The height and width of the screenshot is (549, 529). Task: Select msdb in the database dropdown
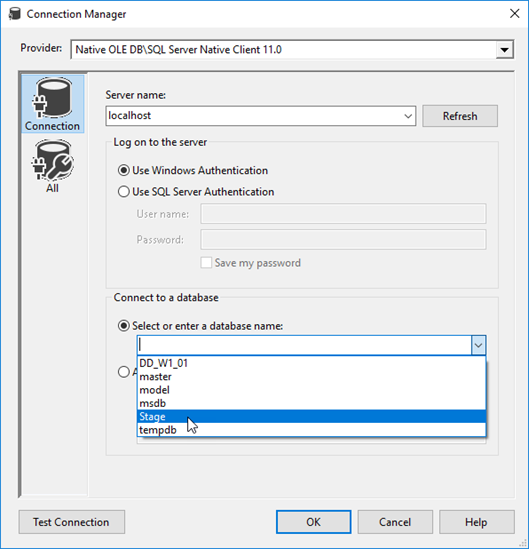(x=311, y=403)
